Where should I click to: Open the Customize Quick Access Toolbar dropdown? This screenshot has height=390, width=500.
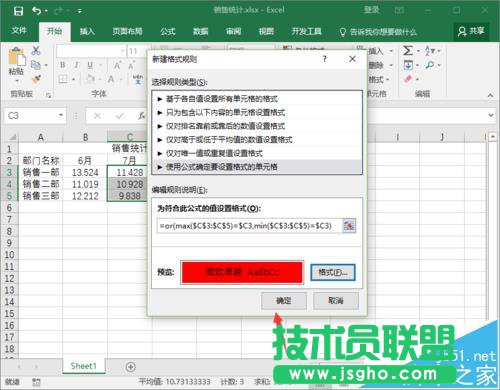point(80,11)
